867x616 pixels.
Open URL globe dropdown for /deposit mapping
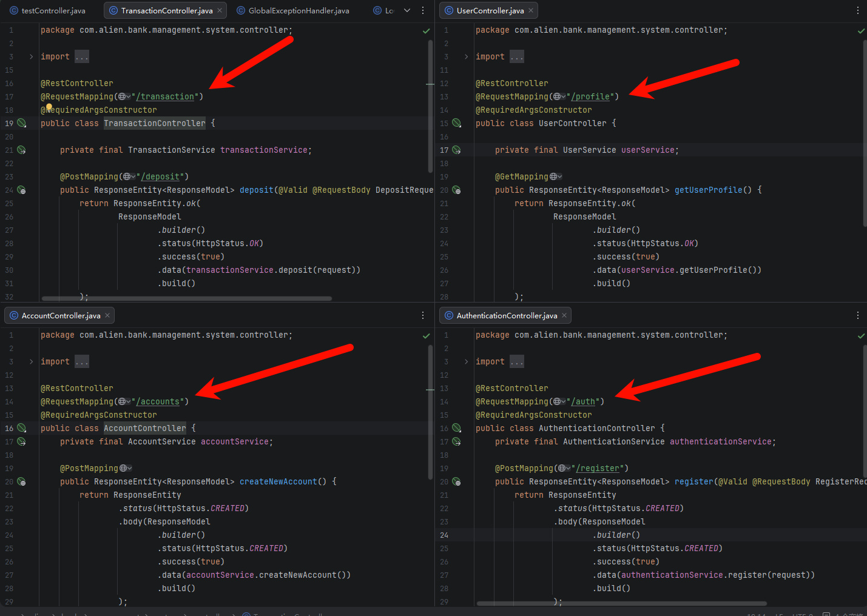129,176
